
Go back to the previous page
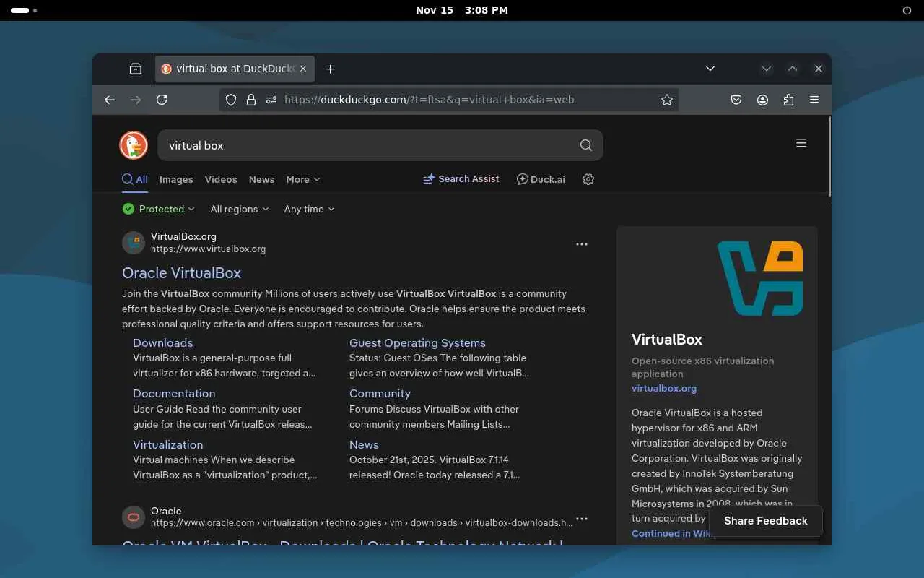click(x=110, y=100)
